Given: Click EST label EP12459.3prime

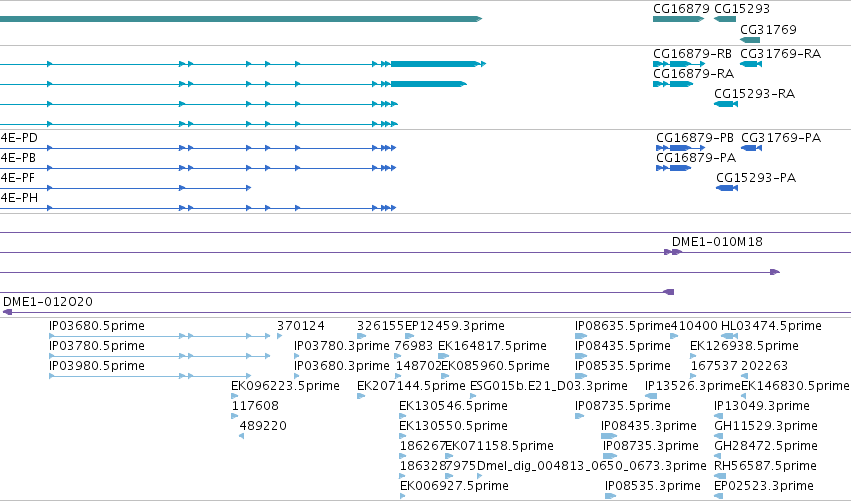Looking at the screenshot, I should (x=455, y=326).
